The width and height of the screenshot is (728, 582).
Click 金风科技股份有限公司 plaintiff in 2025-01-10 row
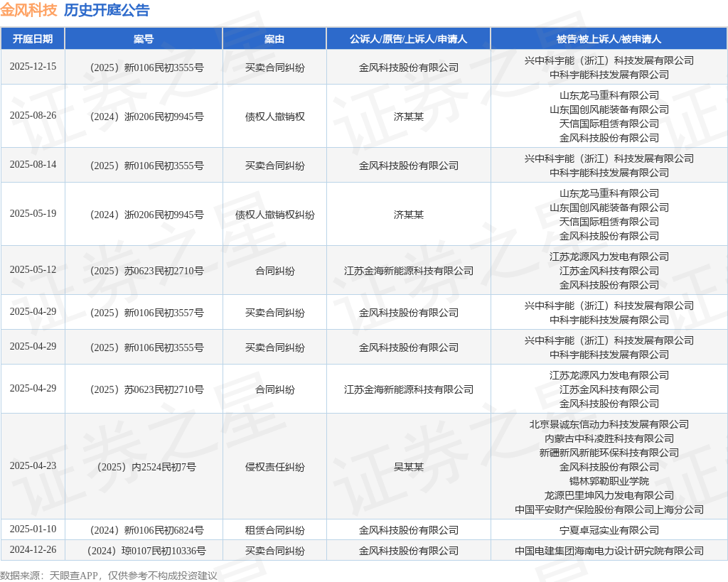tap(409, 530)
